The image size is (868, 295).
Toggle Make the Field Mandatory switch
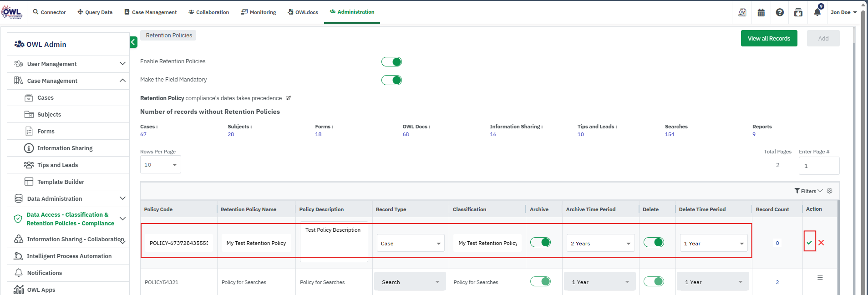point(391,80)
